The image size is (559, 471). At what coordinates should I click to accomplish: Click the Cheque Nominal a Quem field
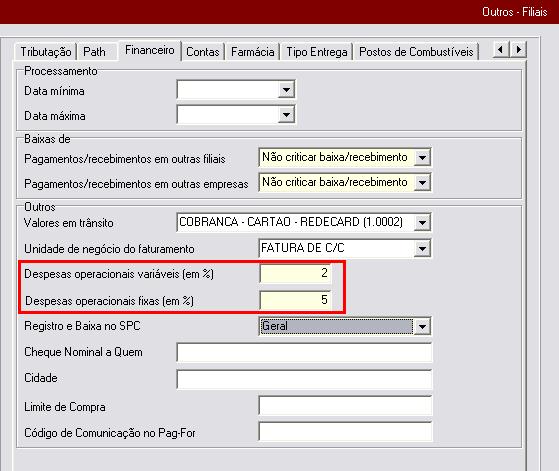pos(304,353)
